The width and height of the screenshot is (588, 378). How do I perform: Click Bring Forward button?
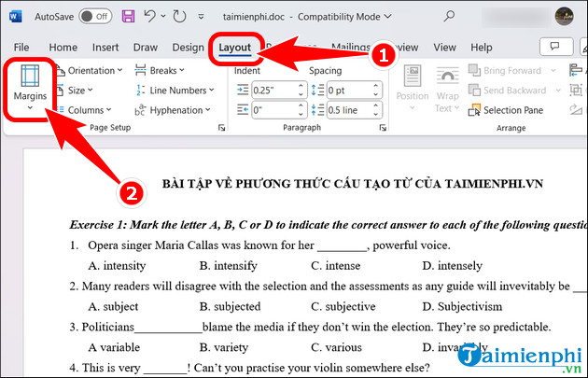click(505, 71)
